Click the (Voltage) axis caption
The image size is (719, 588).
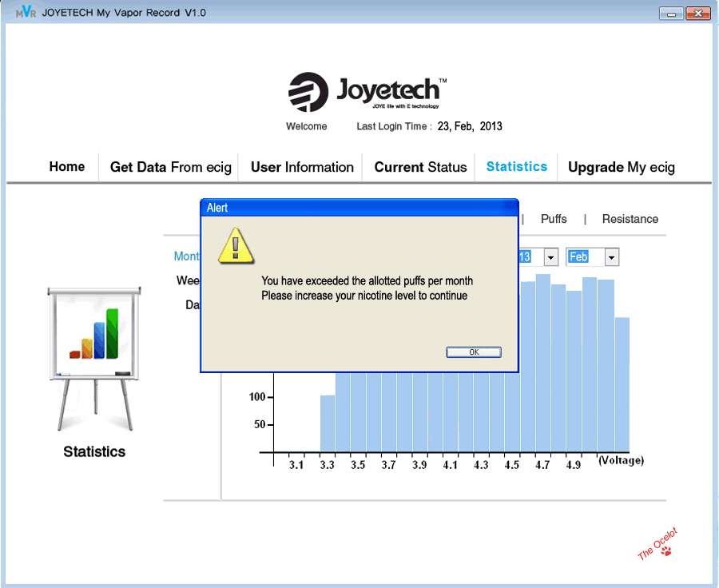pyautogui.click(x=622, y=460)
